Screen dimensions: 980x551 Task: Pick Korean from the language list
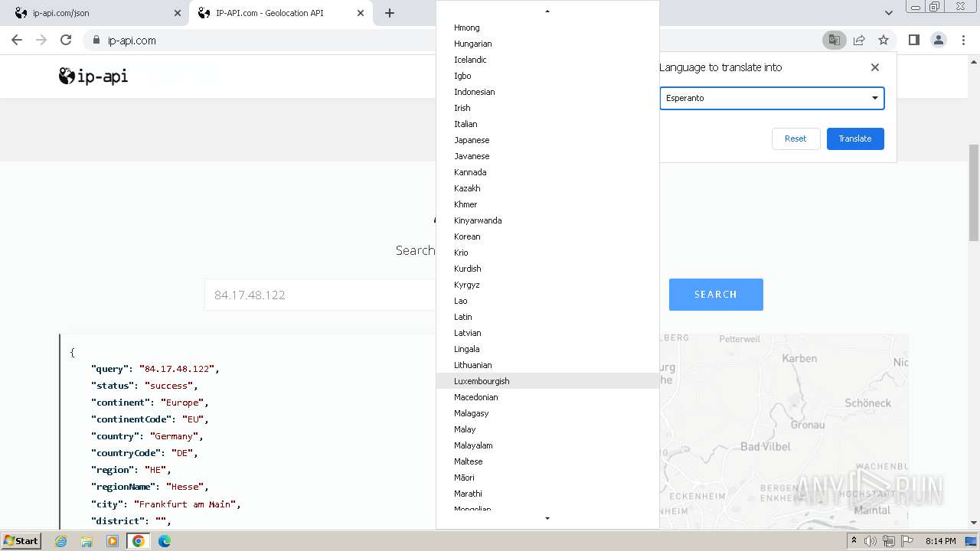coord(547,236)
